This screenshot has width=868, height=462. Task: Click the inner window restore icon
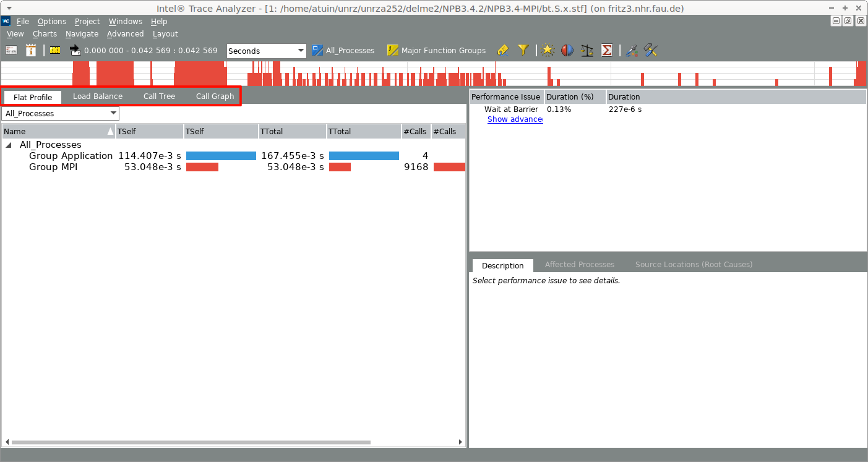coord(848,21)
